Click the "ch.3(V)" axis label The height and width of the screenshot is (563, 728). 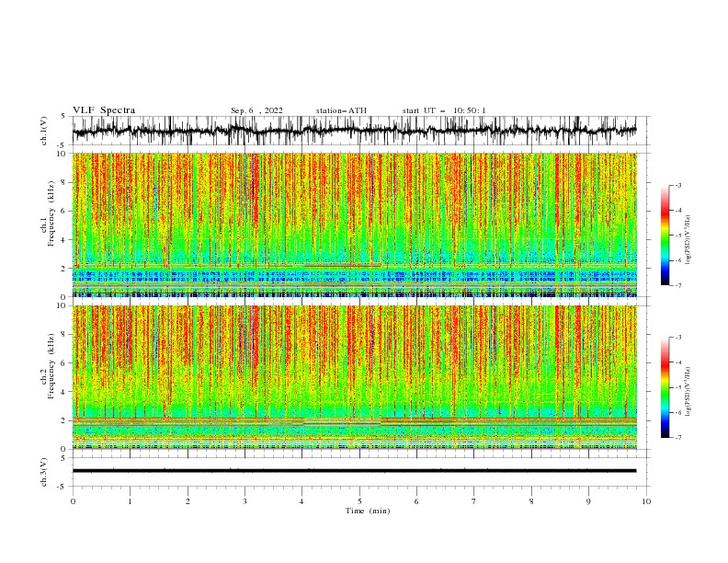44,472
